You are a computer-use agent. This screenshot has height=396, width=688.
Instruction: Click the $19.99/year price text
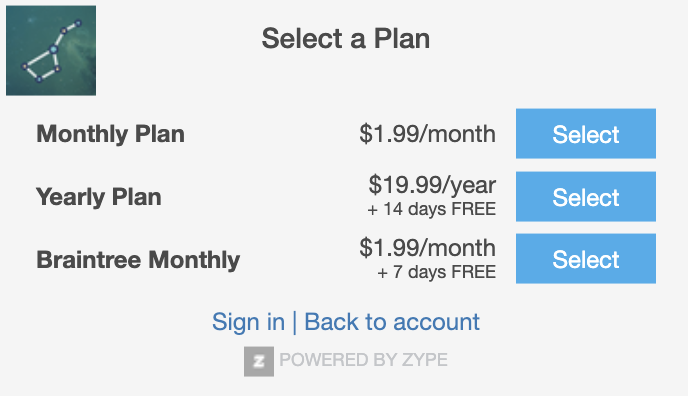(x=432, y=185)
